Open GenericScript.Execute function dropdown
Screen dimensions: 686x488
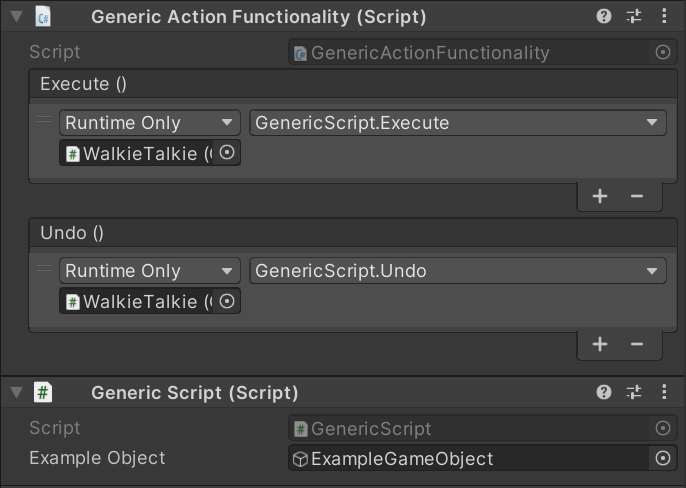click(x=457, y=123)
